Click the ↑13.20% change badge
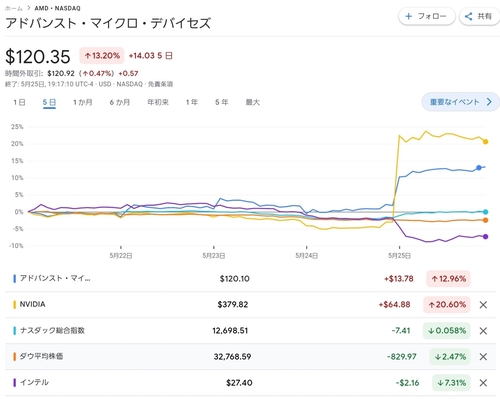Viewport: 500px width, 399px height. point(102,56)
